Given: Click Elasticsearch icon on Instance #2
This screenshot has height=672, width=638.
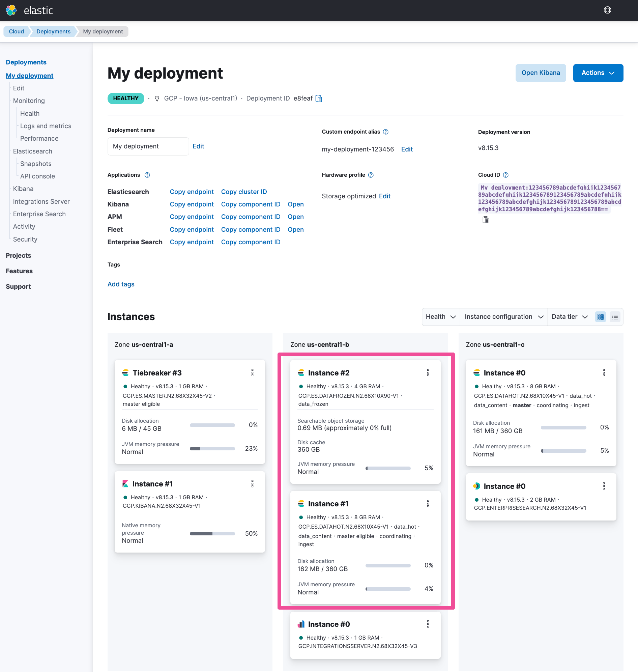Looking at the screenshot, I should click(x=301, y=372).
